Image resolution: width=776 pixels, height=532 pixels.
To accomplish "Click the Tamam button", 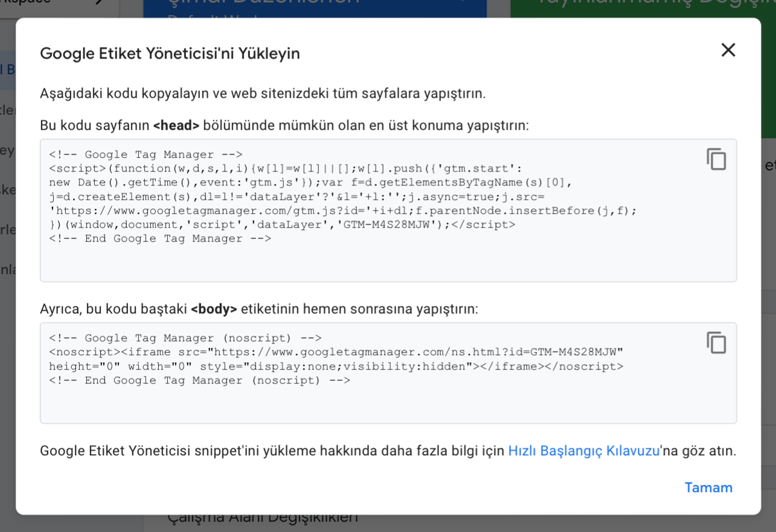I will (708, 488).
